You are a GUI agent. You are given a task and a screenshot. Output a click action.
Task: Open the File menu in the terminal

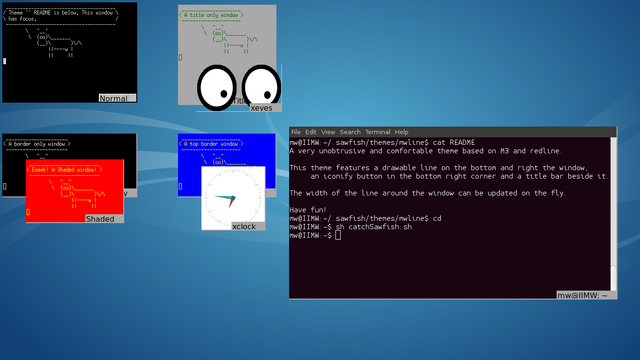coord(296,132)
